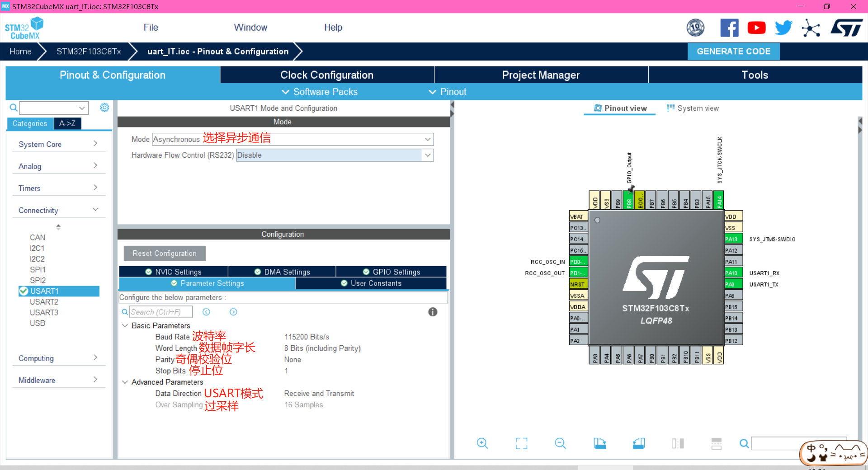The width and height of the screenshot is (868, 470).
Task: Switch to the A->Z sort button
Action: [67, 123]
